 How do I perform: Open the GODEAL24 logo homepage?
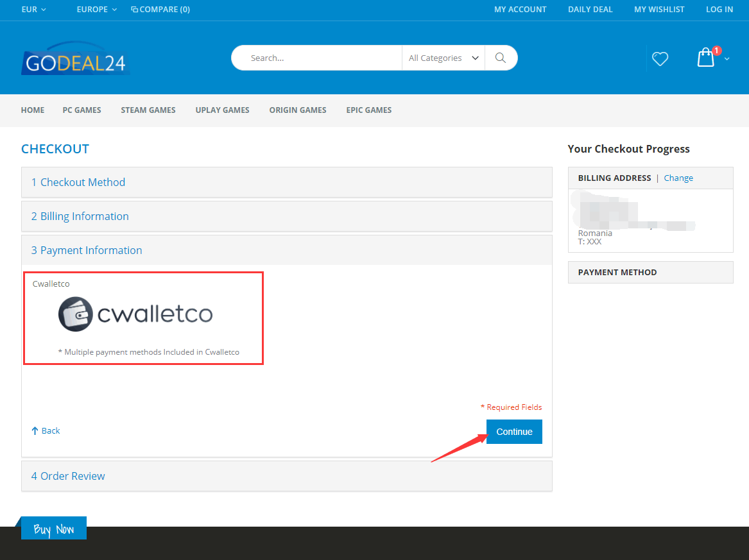(76, 59)
